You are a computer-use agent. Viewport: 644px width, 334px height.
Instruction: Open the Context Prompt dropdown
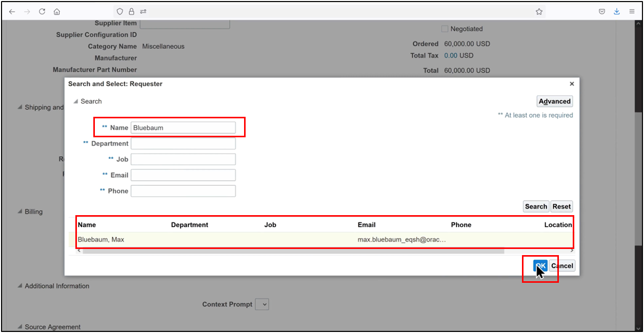(262, 304)
